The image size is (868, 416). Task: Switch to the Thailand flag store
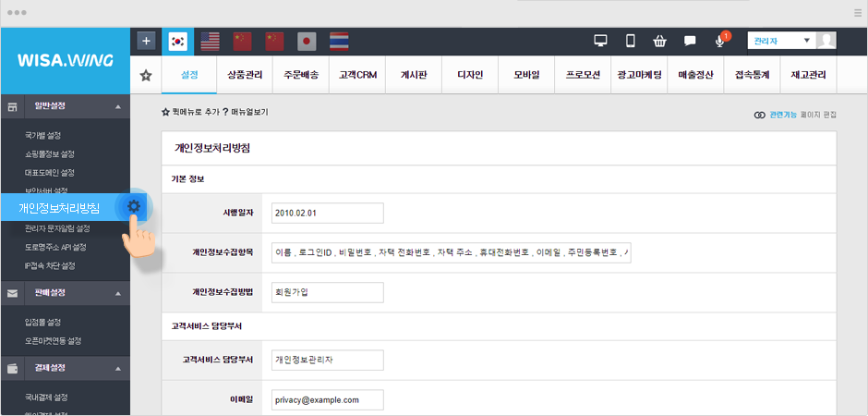coord(339,41)
